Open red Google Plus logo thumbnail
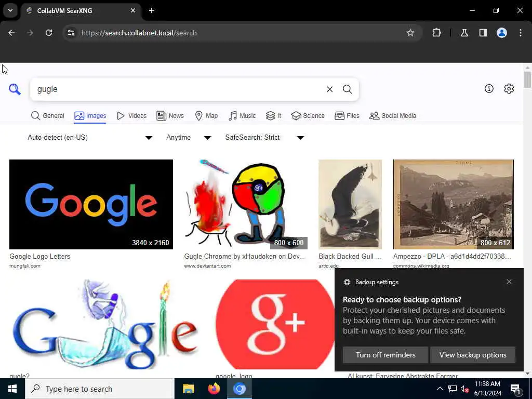Image resolution: width=532 pixels, height=399 pixels. coord(275,324)
